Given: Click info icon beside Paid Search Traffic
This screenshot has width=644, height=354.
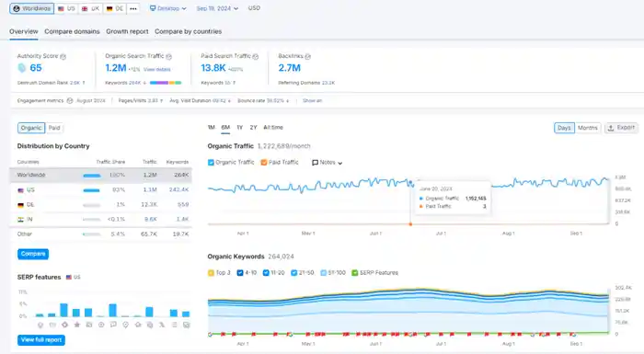Looking at the screenshot, I should [255, 57].
